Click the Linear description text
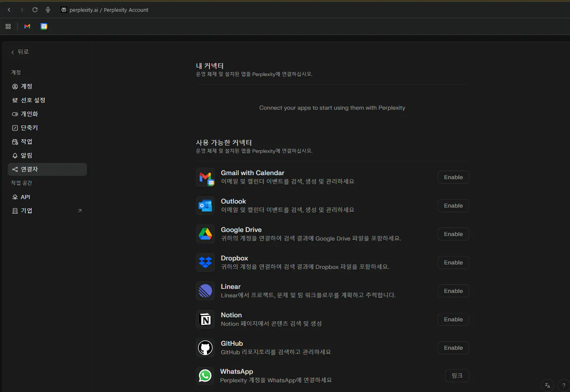The image size is (570, 392). [308, 295]
